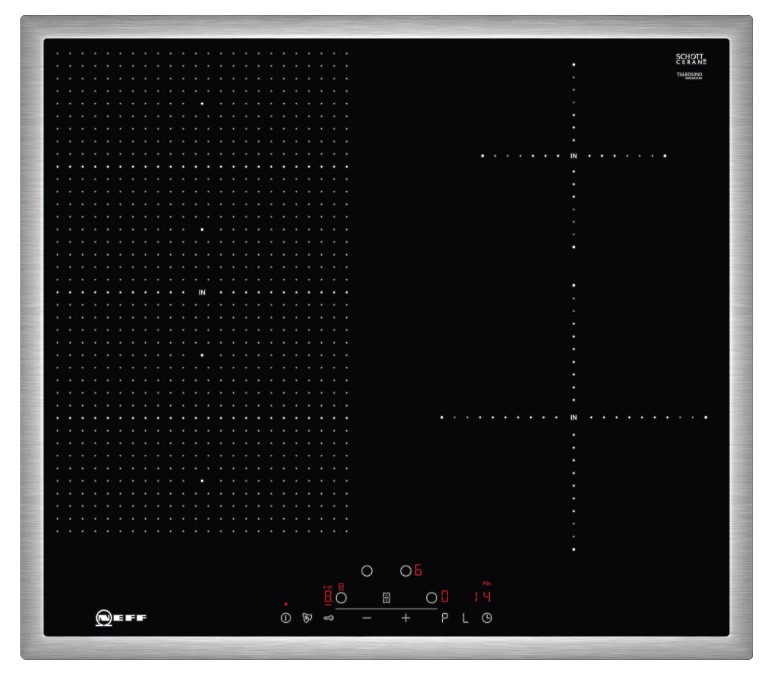Touch the IN marker on the left flex zone
This screenshot has height=681, width=773.
click(202, 293)
